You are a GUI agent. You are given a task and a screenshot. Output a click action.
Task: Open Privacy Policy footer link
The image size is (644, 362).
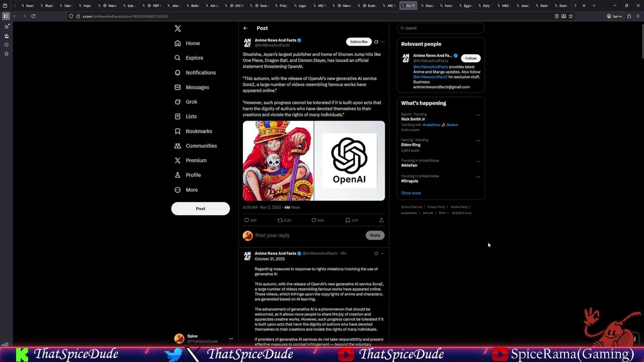pyautogui.click(x=436, y=207)
